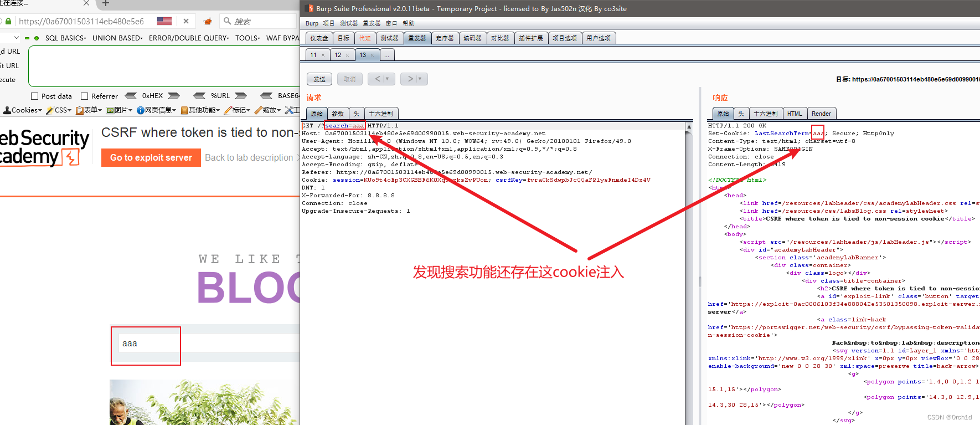The height and width of the screenshot is (425, 980).
Task: Enable the Post data checkbox
Action: pyautogui.click(x=35, y=96)
